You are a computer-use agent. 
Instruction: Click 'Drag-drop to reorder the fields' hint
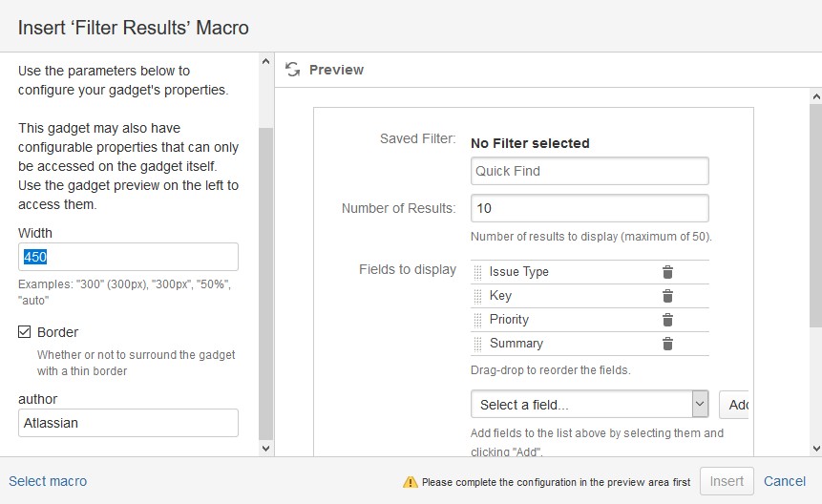pos(551,369)
